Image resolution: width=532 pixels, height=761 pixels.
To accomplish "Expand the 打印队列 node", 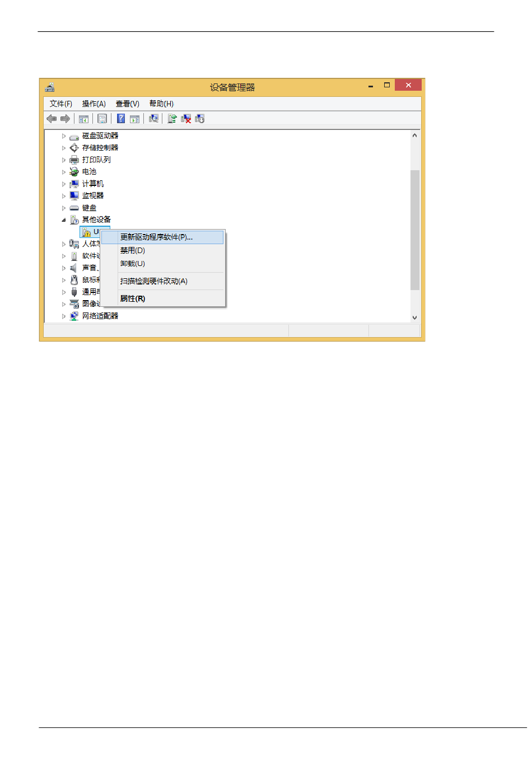I will click(64, 160).
